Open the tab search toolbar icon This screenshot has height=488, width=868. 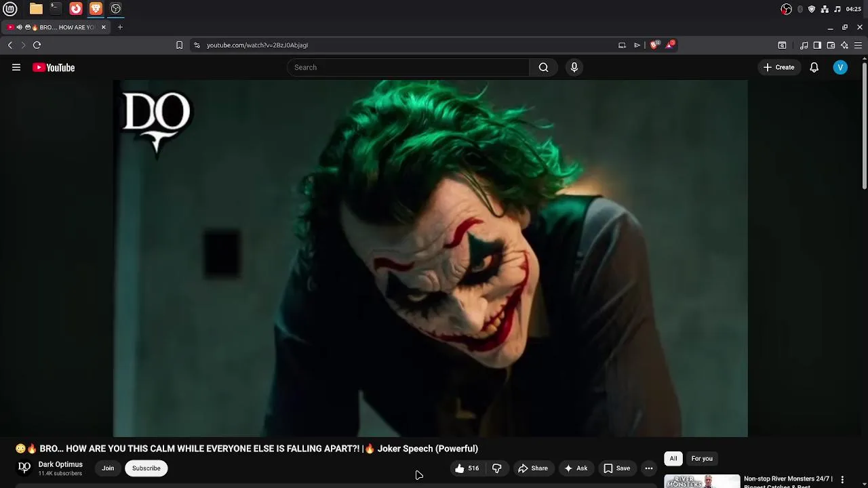tap(782, 45)
